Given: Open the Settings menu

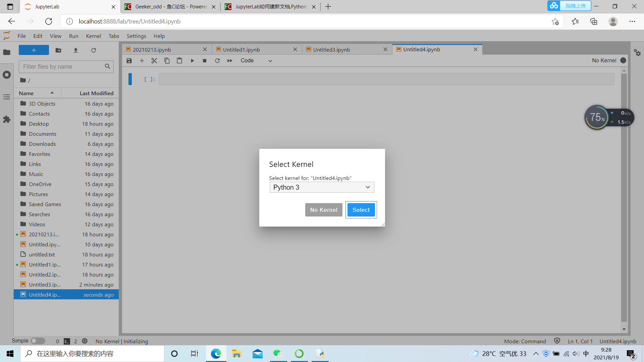Looking at the screenshot, I should (137, 36).
